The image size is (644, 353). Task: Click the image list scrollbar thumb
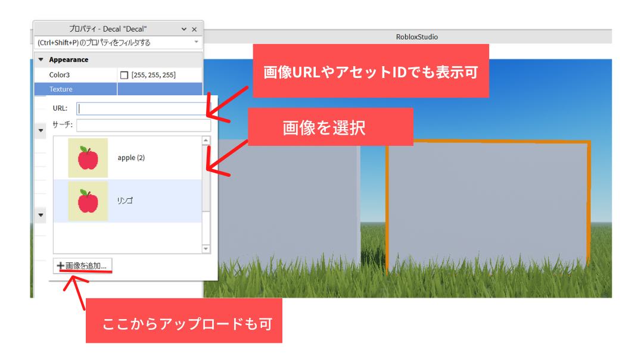206,179
